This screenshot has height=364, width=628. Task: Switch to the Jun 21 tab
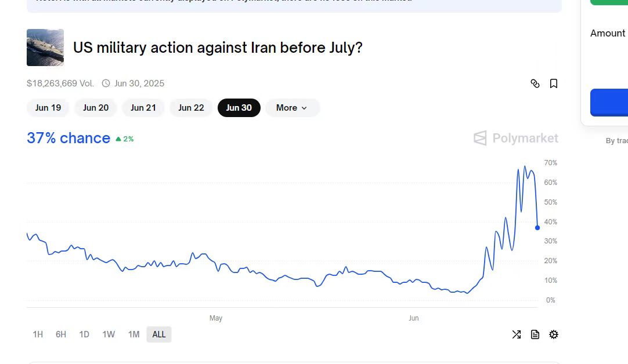(143, 108)
